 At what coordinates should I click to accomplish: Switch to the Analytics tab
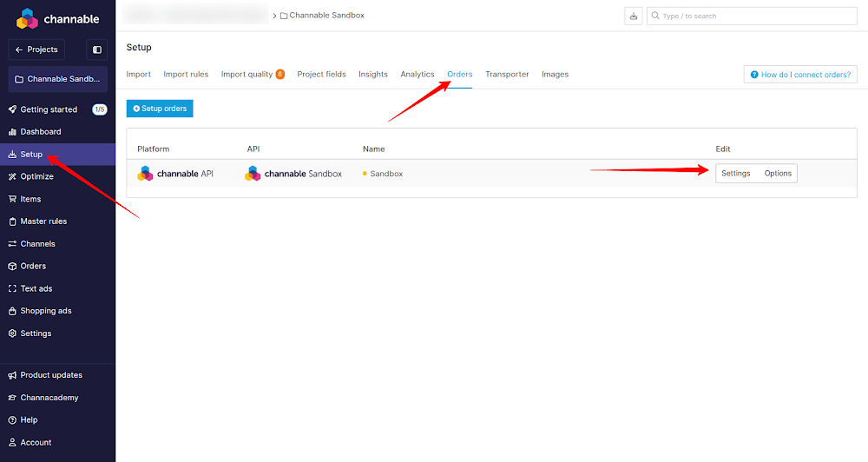418,74
